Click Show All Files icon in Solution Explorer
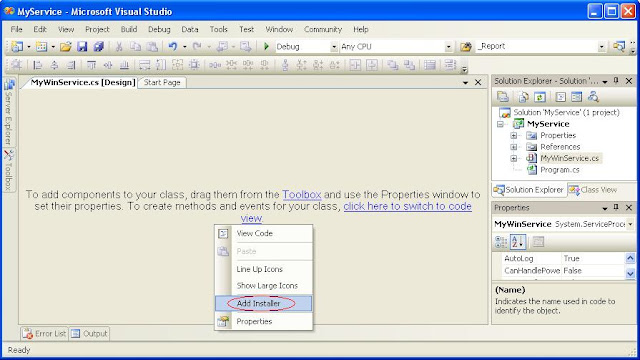 tap(523, 97)
